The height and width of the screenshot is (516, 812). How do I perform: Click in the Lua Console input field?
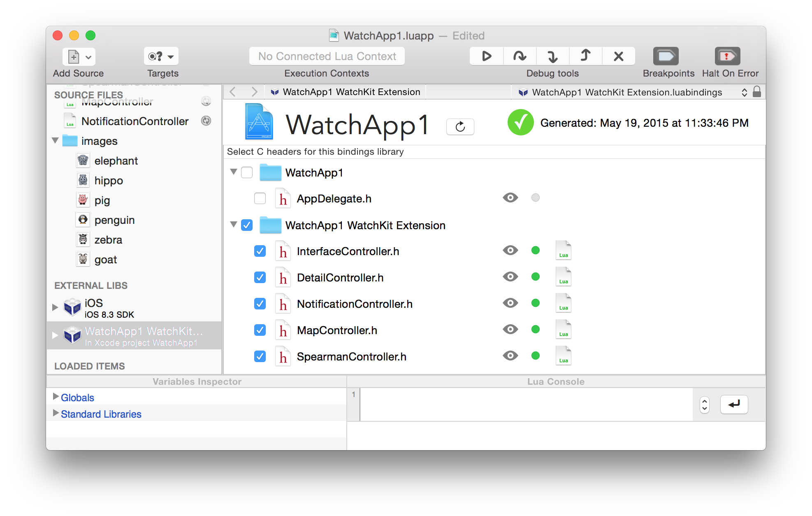[526, 404]
